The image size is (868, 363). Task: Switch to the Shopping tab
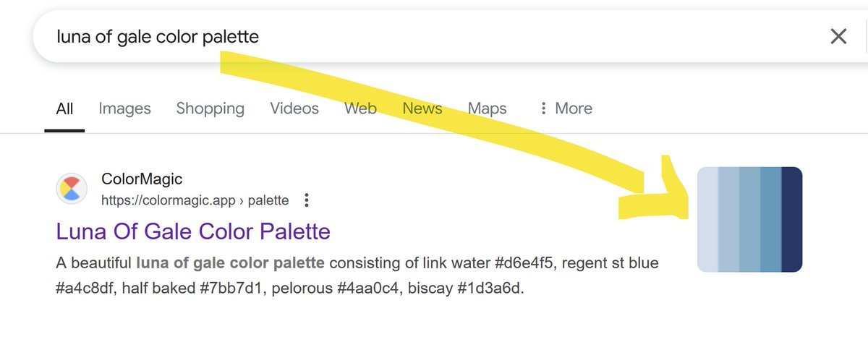click(210, 108)
